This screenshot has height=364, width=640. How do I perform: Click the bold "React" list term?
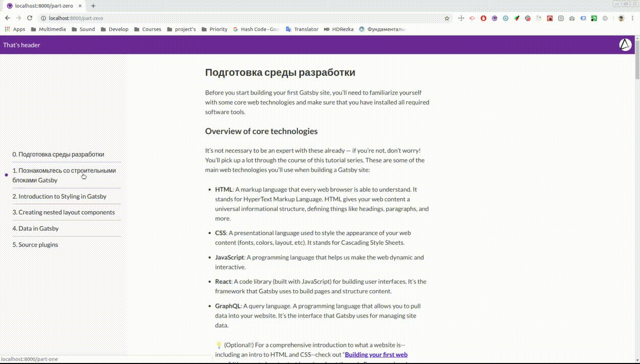[x=223, y=282]
